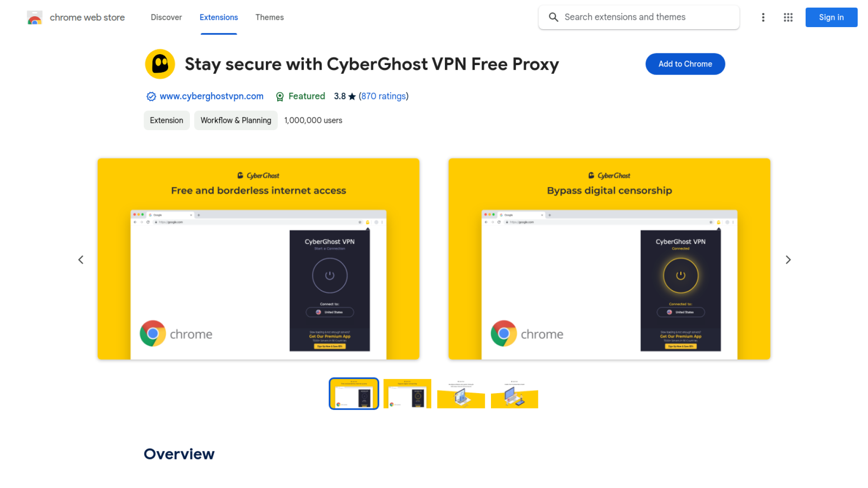
Task: Switch to the Themes tab
Action: click(269, 17)
